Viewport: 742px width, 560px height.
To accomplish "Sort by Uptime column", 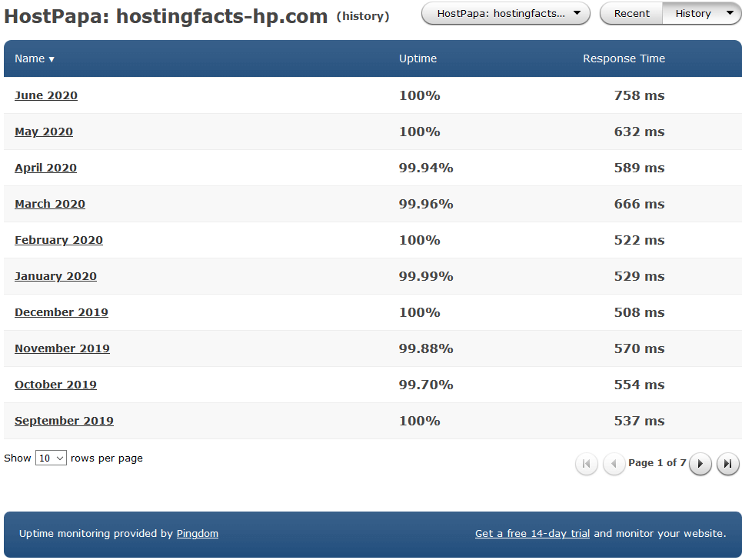I will click(x=418, y=58).
